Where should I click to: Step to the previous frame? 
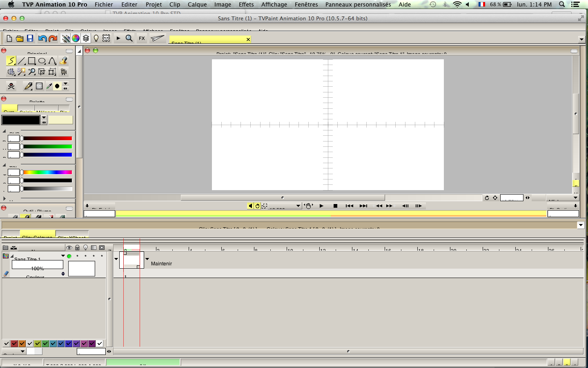tap(405, 206)
